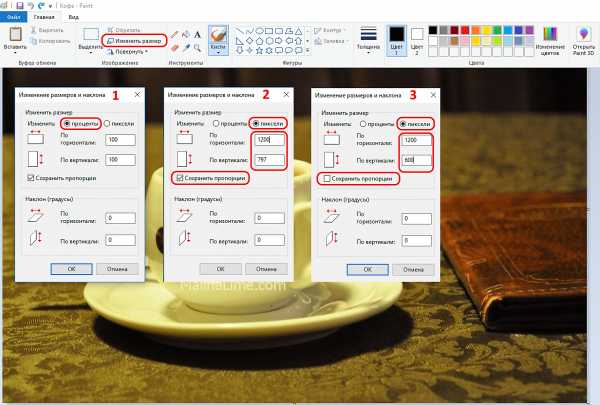Expand the shapes gallery more arrow

point(308,50)
